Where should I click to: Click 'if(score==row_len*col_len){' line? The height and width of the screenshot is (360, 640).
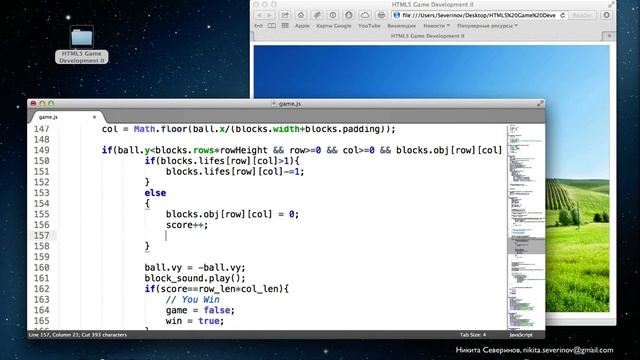[216, 289]
